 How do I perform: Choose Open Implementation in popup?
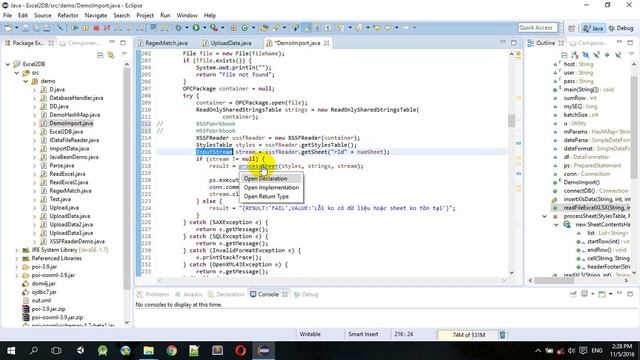(x=271, y=187)
